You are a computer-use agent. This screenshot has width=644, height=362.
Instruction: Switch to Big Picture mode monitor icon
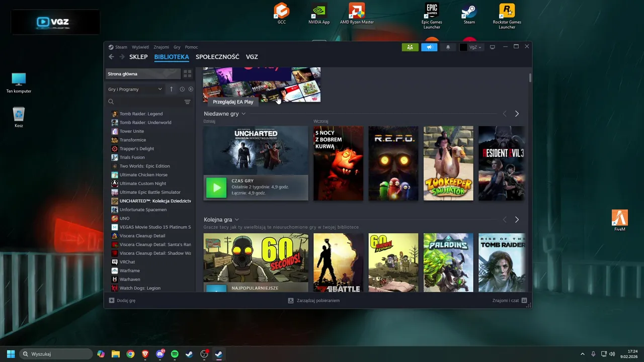click(x=493, y=47)
